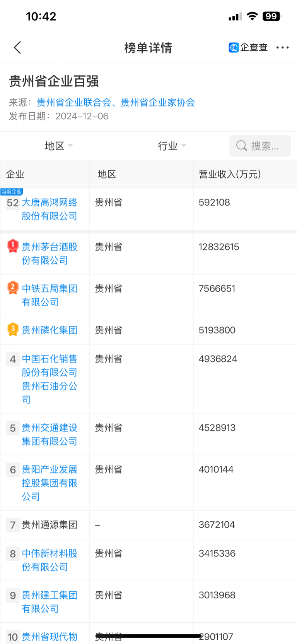
Task: Tap the rank 52 number badge
Action: click(13, 203)
